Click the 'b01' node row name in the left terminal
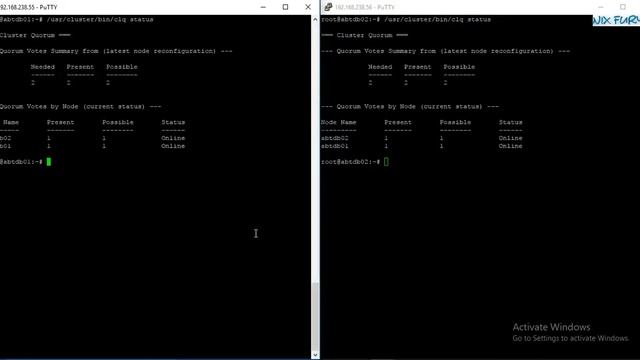The image size is (640, 360). point(5,146)
